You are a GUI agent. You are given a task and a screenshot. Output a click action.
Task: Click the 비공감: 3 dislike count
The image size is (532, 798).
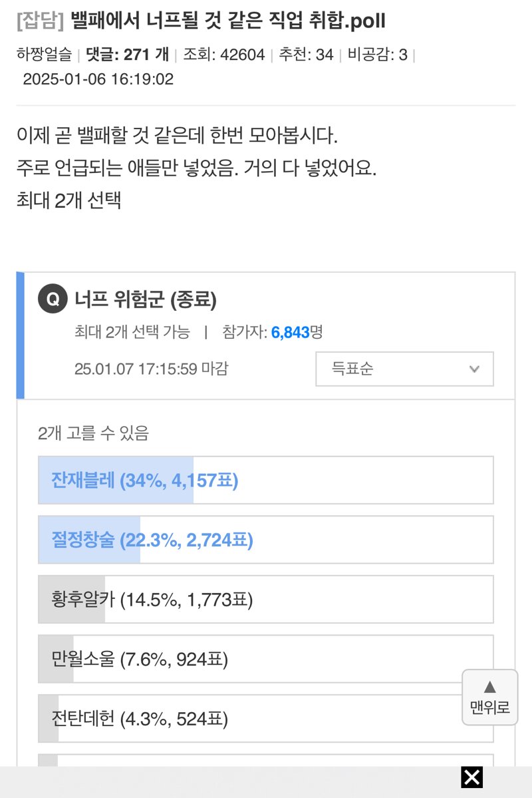tap(377, 55)
